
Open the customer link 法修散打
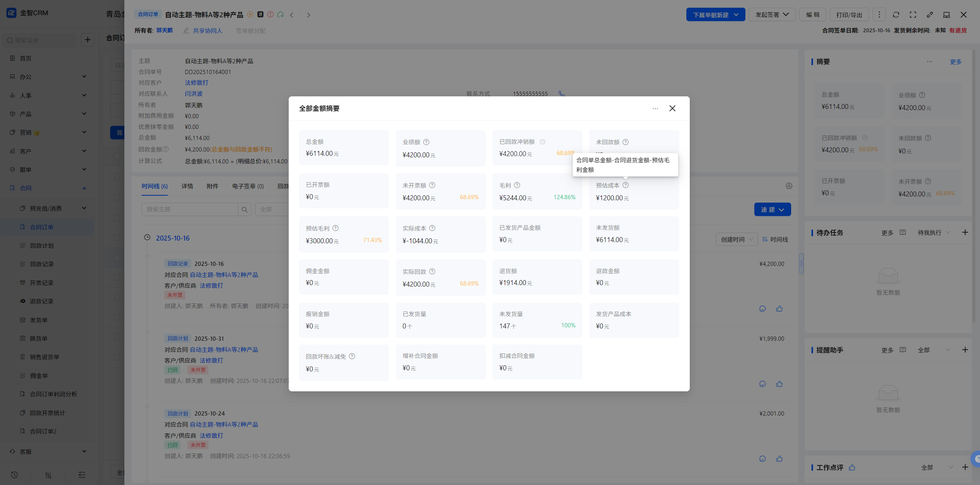[197, 83]
